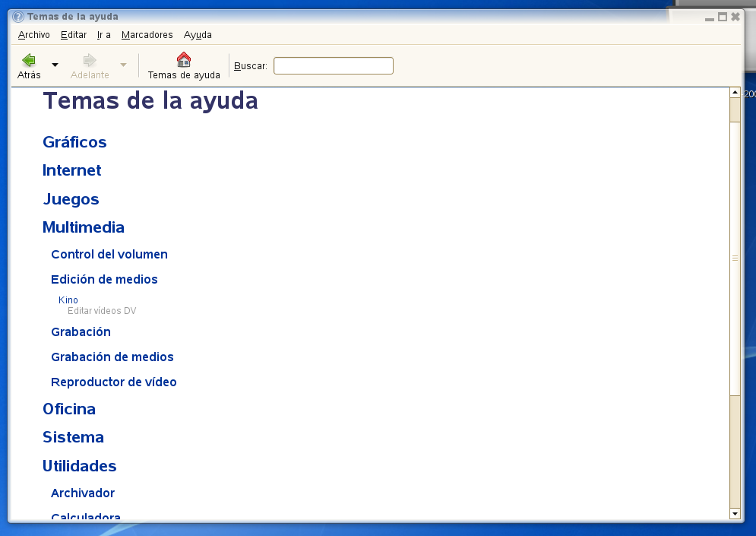Open the Editar menu
This screenshot has width=756, height=536.
[x=74, y=35]
